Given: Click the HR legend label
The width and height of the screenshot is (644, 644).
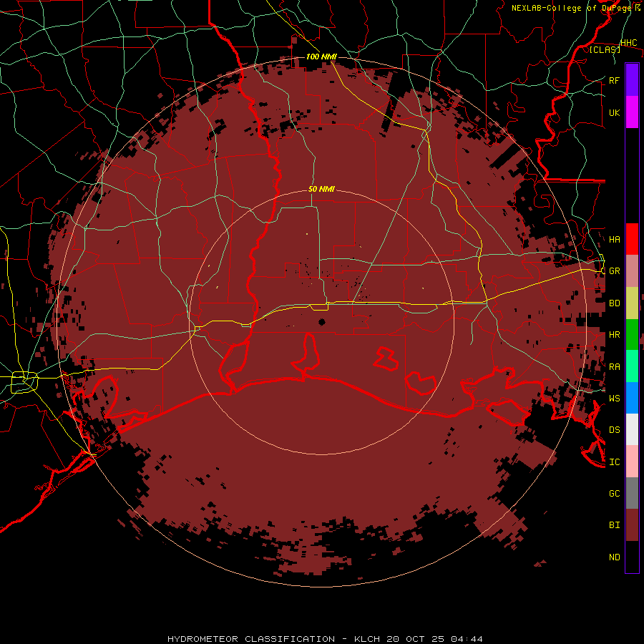Looking at the screenshot, I should [614, 335].
